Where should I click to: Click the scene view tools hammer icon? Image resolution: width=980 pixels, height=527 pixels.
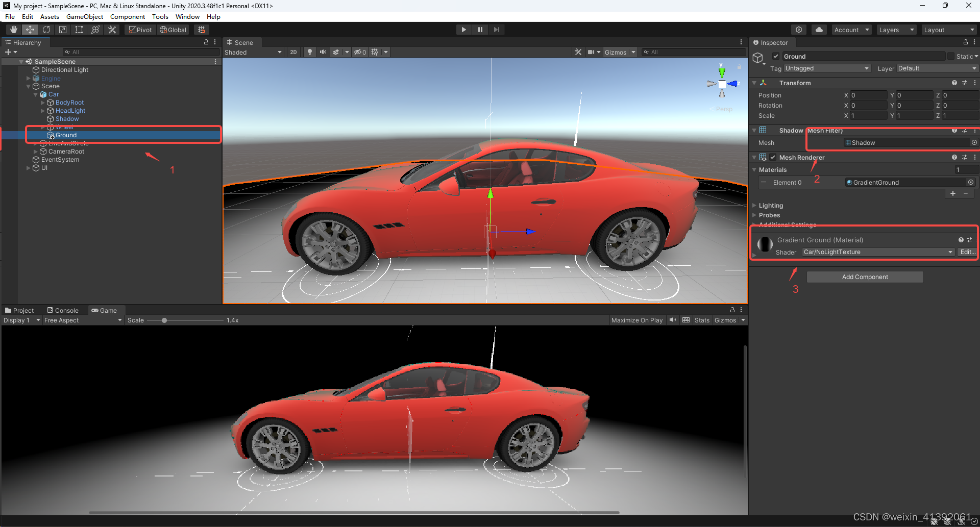click(x=578, y=52)
